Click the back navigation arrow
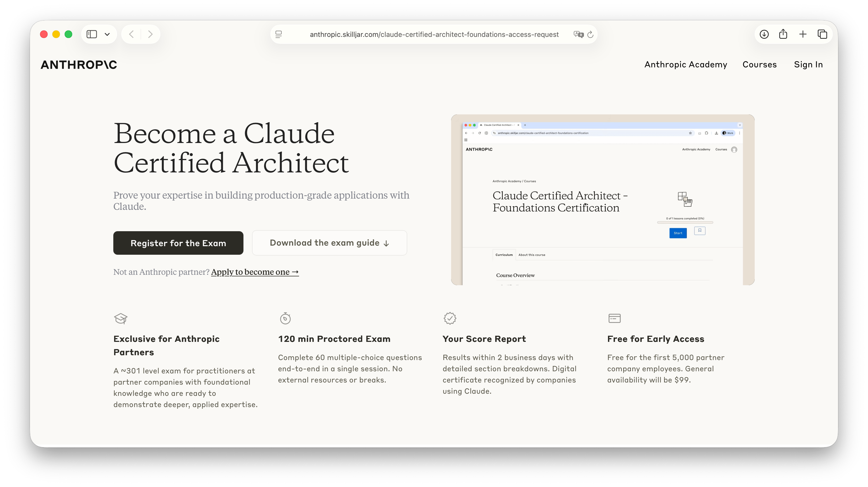The image size is (868, 487). click(131, 34)
